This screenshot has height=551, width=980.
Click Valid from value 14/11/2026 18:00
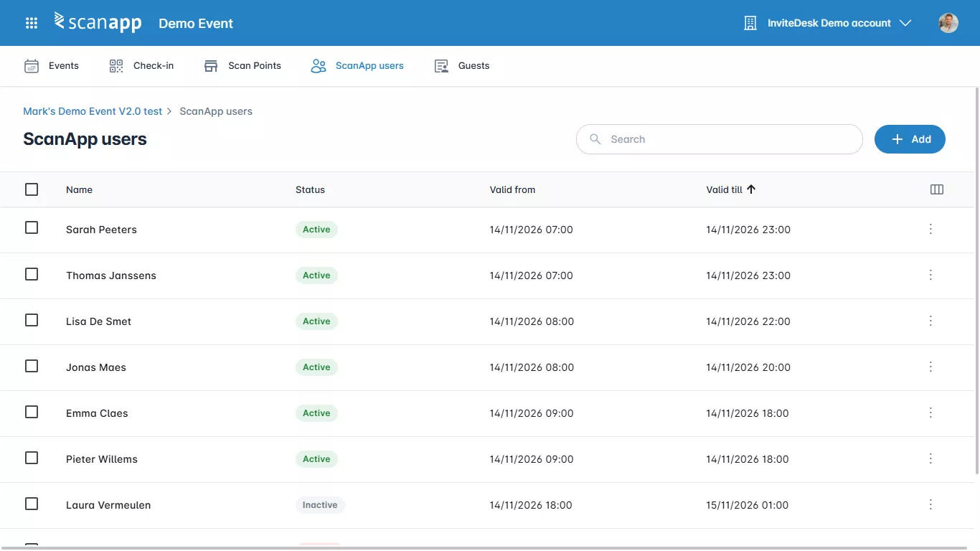point(531,505)
